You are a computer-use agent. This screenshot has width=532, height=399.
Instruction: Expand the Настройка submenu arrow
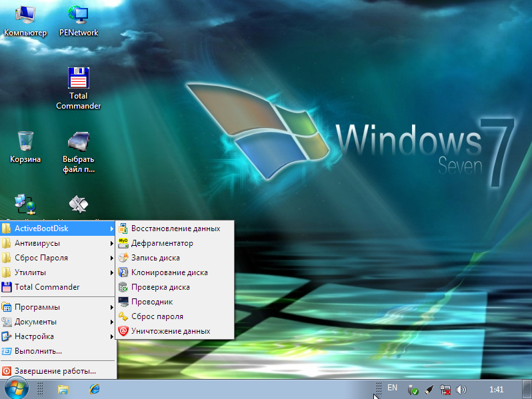pyautogui.click(x=111, y=336)
